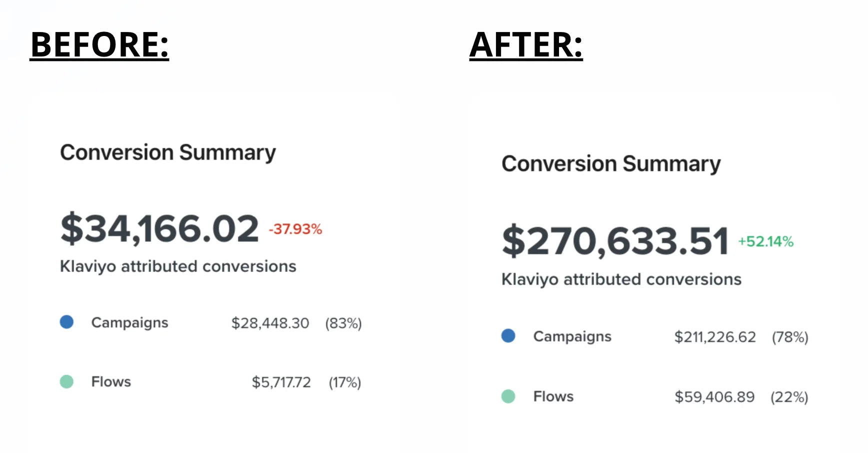Click the blue Campaigns dot in Before panel
Image resolution: width=868 pixels, height=453 pixels.
click(66, 322)
